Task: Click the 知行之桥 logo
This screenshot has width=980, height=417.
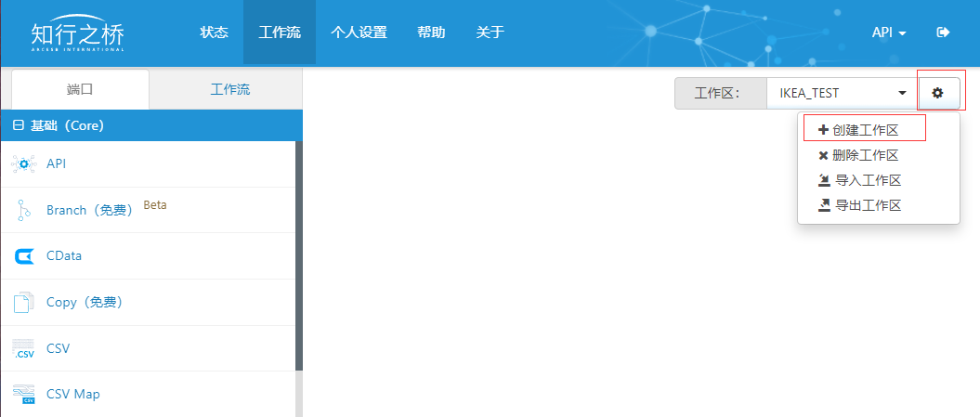Action: (77, 33)
